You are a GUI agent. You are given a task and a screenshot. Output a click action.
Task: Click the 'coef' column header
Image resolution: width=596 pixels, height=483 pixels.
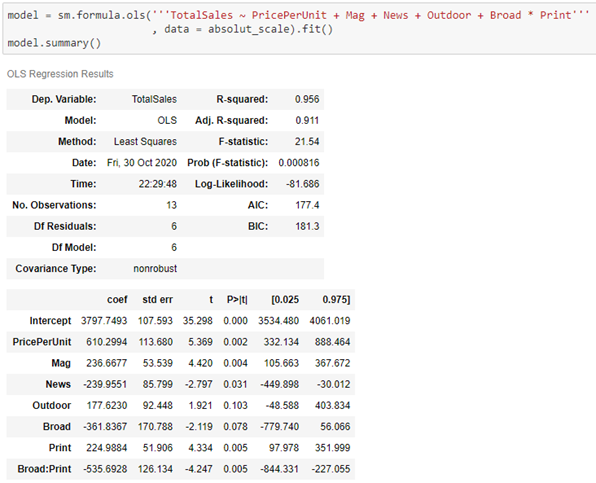point(117,300)
